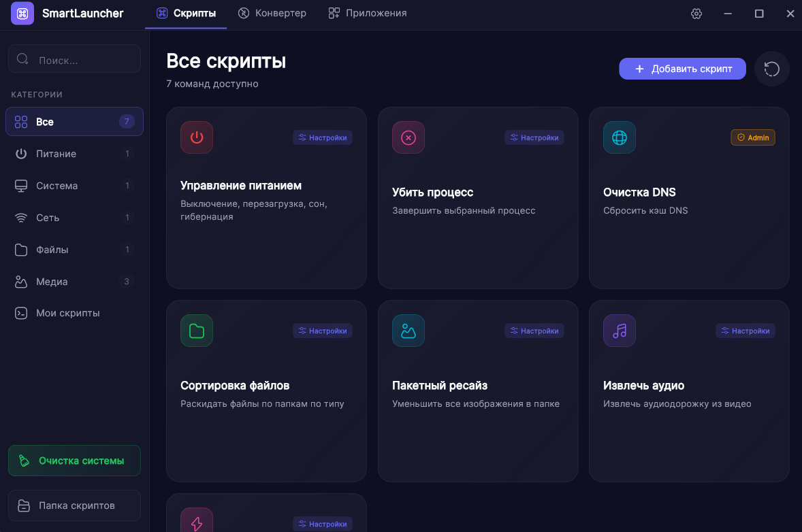802x532 pixels.
Task: Select the Медиа category
Action: pos(75,282)
